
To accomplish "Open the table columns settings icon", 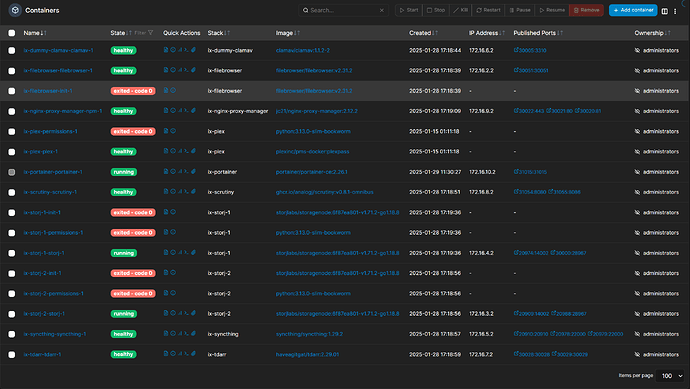I will pyautogui.click(x=664, y=11).
